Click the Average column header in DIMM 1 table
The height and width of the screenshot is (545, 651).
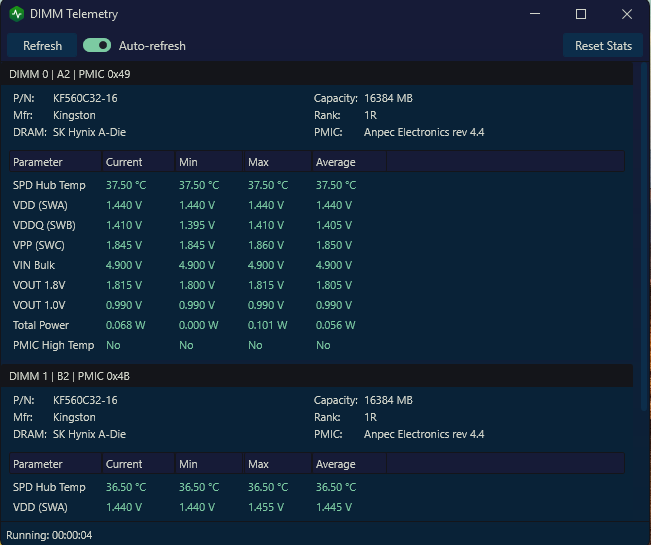tap(349, 464)
